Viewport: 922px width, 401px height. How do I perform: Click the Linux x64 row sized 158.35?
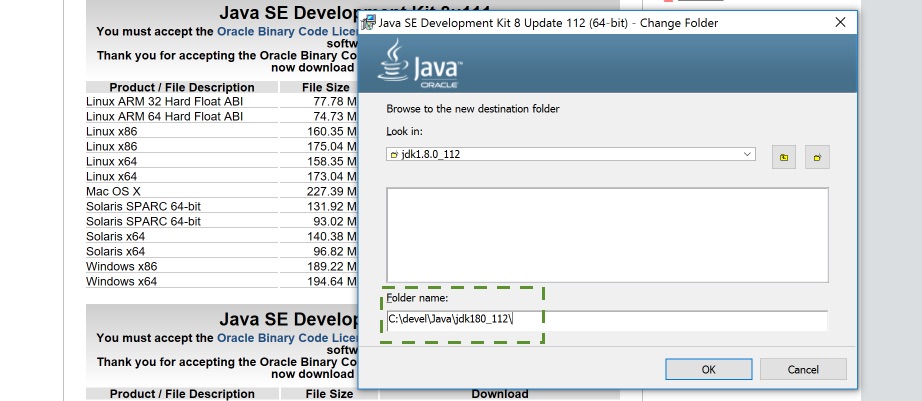point(221,161)
